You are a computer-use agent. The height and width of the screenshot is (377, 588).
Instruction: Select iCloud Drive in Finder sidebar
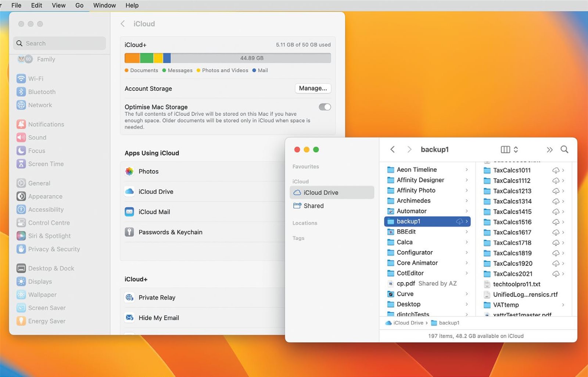[332, 193]
